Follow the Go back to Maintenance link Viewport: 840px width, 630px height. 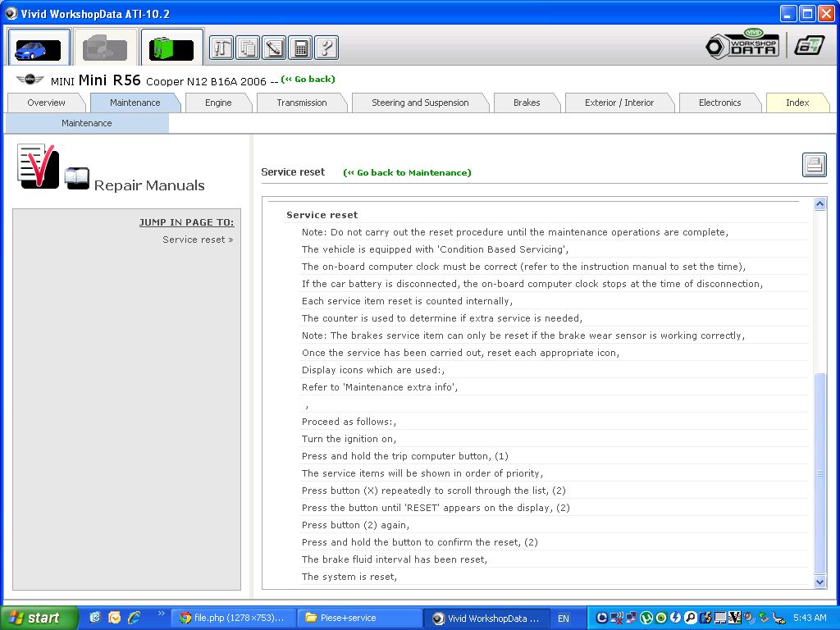408,173
